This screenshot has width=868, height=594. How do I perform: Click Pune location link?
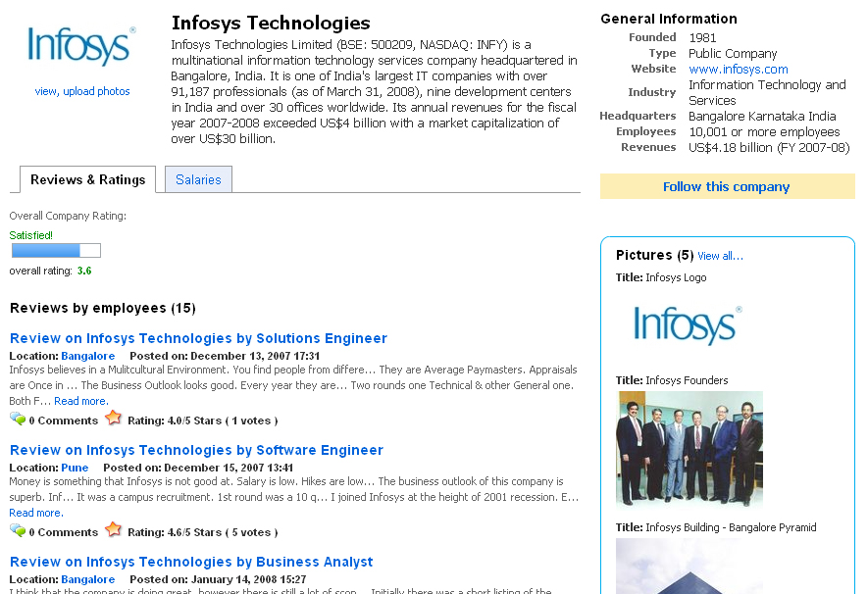coord(75,468)
